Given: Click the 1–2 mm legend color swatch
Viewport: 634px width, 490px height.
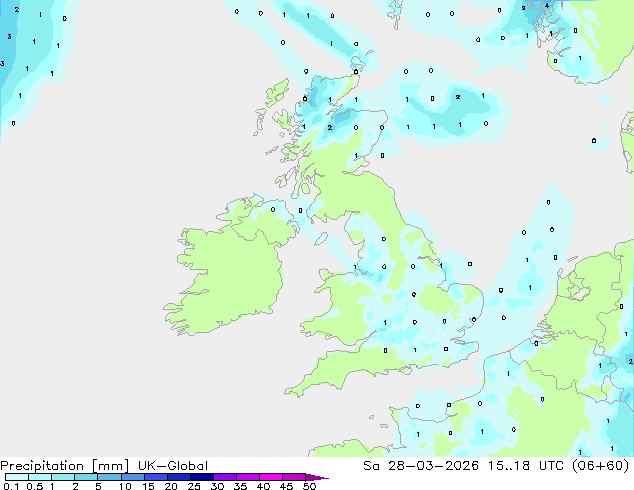Looking at the screenshot, I should [x=63, y=477].
